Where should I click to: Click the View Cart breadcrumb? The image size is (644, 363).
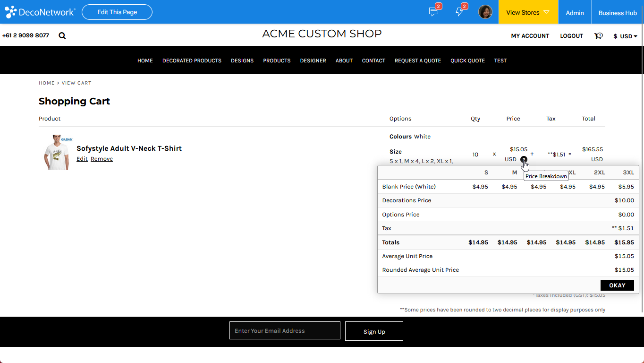point(76,83)
